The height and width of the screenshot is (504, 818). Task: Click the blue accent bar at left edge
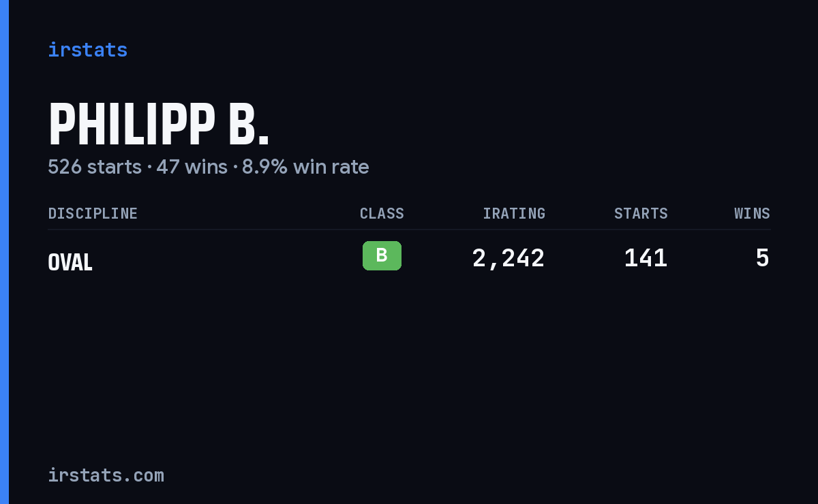pyautogui.click(x=4, y=252)
